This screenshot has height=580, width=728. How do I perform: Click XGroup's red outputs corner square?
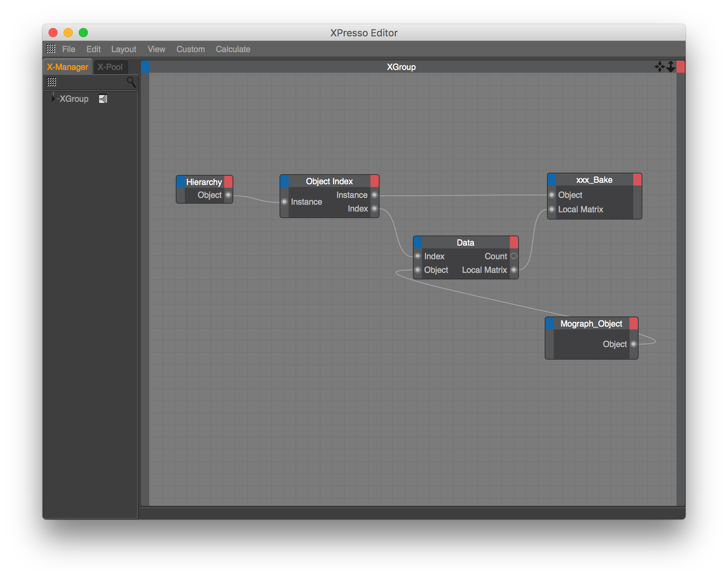tap(681, 67)
